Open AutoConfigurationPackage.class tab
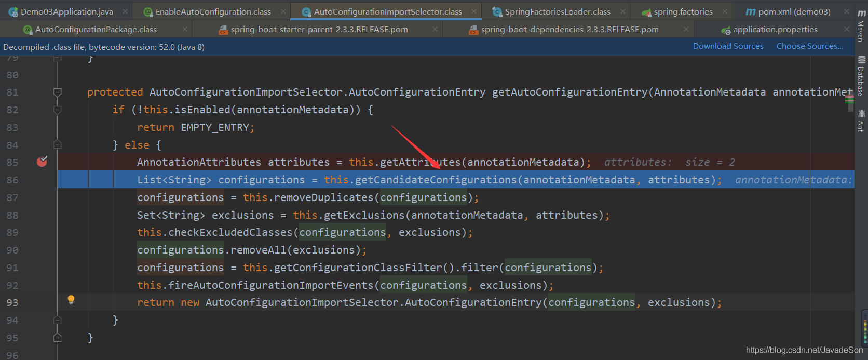This screenshot has height=360, width=868. tap(96, 30)
